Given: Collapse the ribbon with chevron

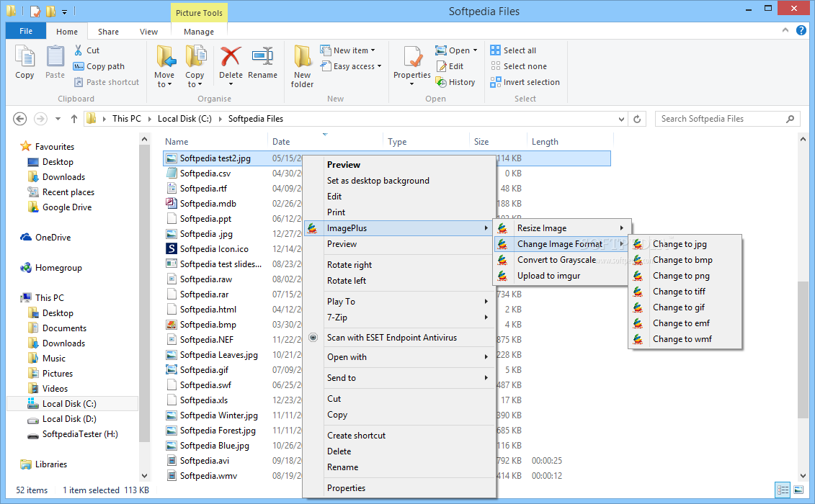Looking at the screenshot, I should (785, 31).
